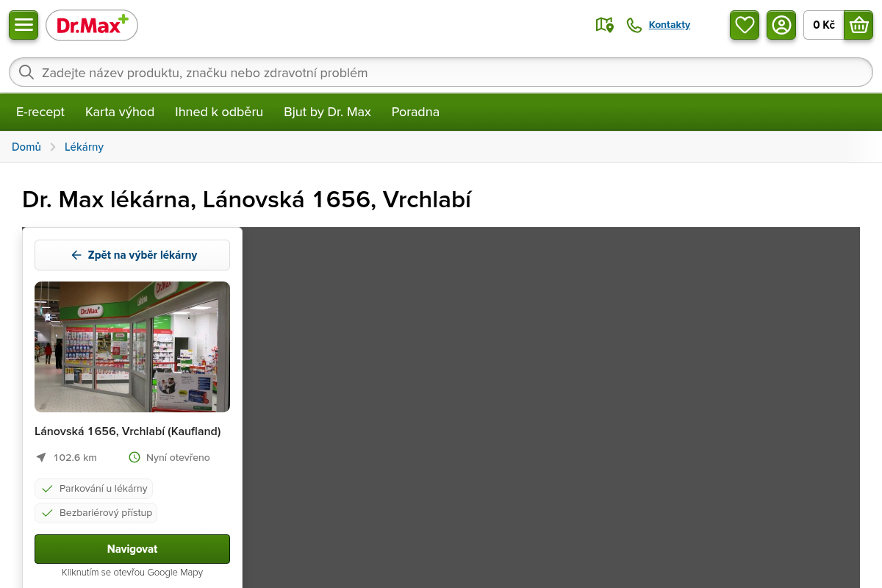Focus the product search field
Viewport: 882px width, 588px height.
pyautogui.click(x=441, y=72)
